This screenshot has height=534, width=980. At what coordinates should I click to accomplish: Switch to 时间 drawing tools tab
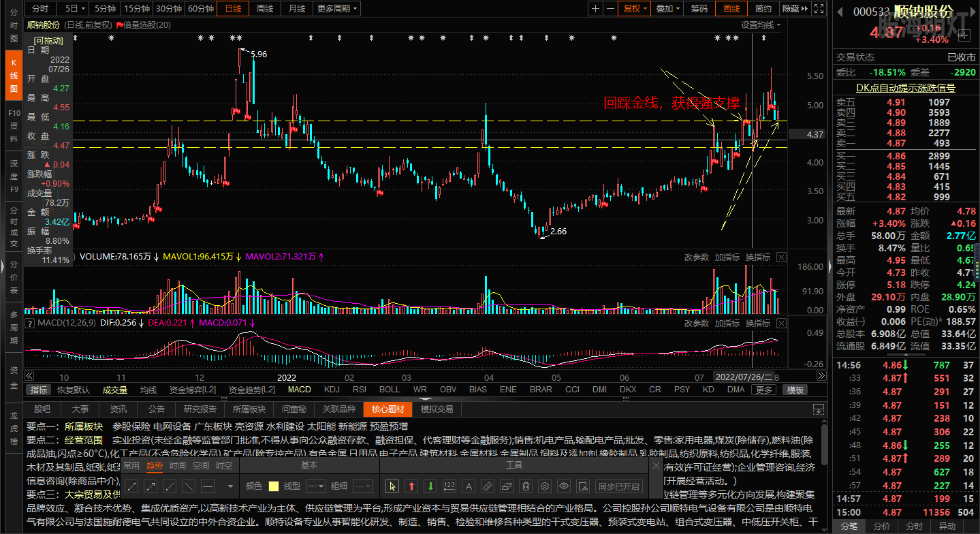tap(178, 466)
